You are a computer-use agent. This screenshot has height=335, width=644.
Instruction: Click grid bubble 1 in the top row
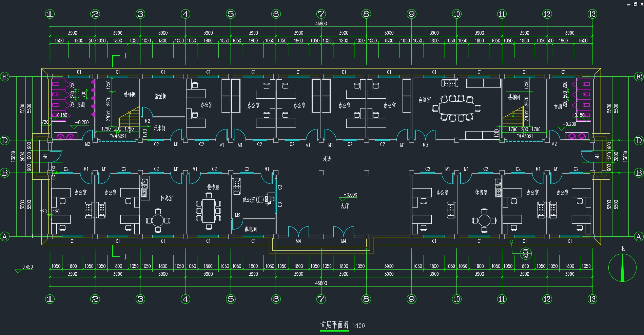50,14
